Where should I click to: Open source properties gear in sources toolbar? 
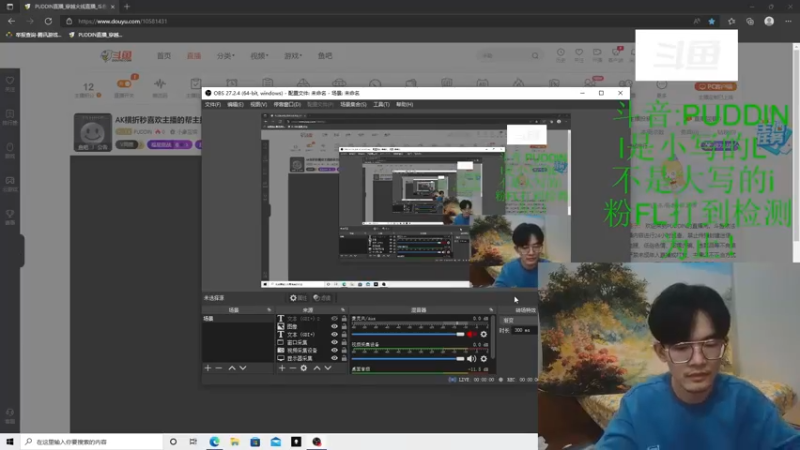point(304,368)
